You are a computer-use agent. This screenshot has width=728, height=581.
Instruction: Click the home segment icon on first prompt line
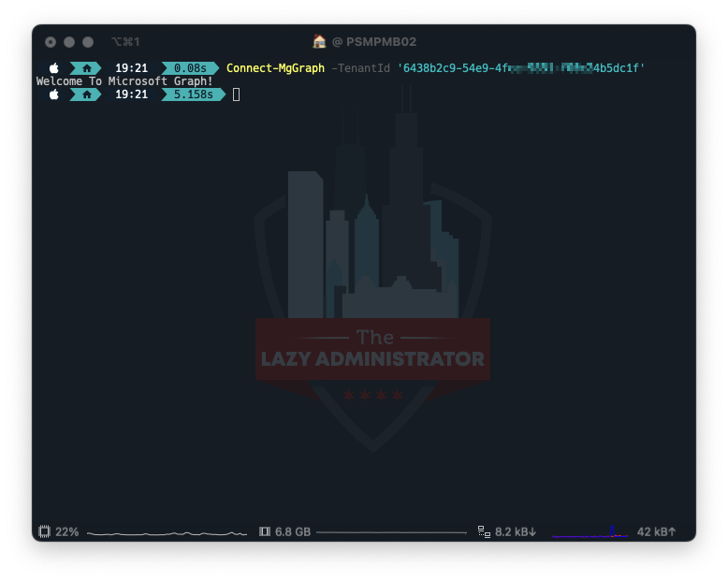86,68
